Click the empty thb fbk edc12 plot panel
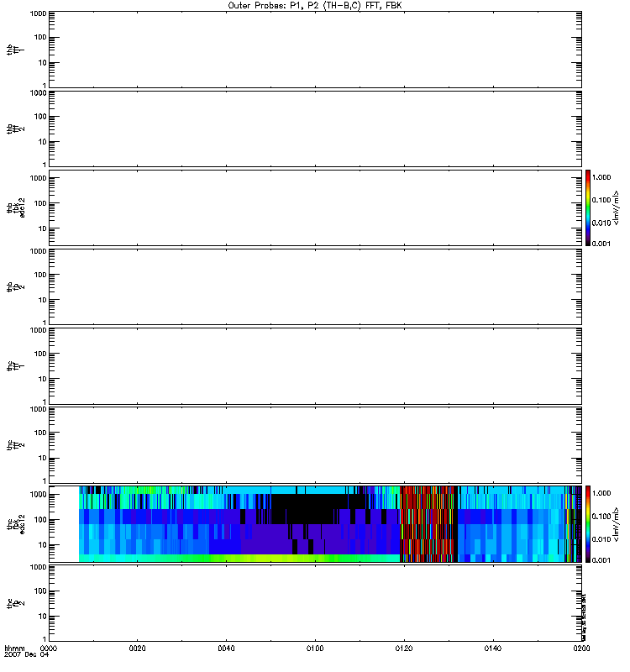This screenshot has width=630, height=672. pos(315,207)
